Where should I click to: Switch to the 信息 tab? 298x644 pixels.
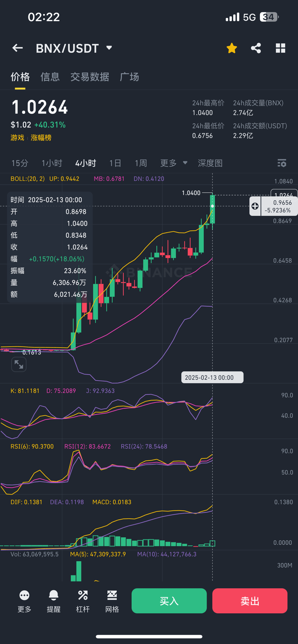click(50, 77)
